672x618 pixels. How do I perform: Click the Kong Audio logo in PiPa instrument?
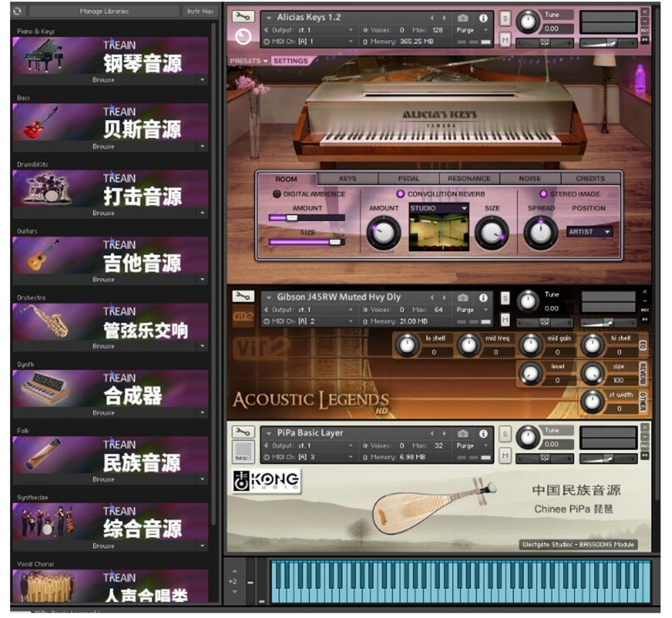point(267,480)
